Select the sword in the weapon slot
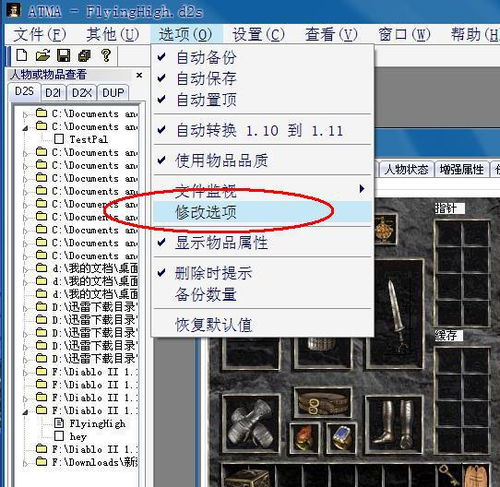Image resolution: width=500 pixels, height=487 pixels. 396,315
